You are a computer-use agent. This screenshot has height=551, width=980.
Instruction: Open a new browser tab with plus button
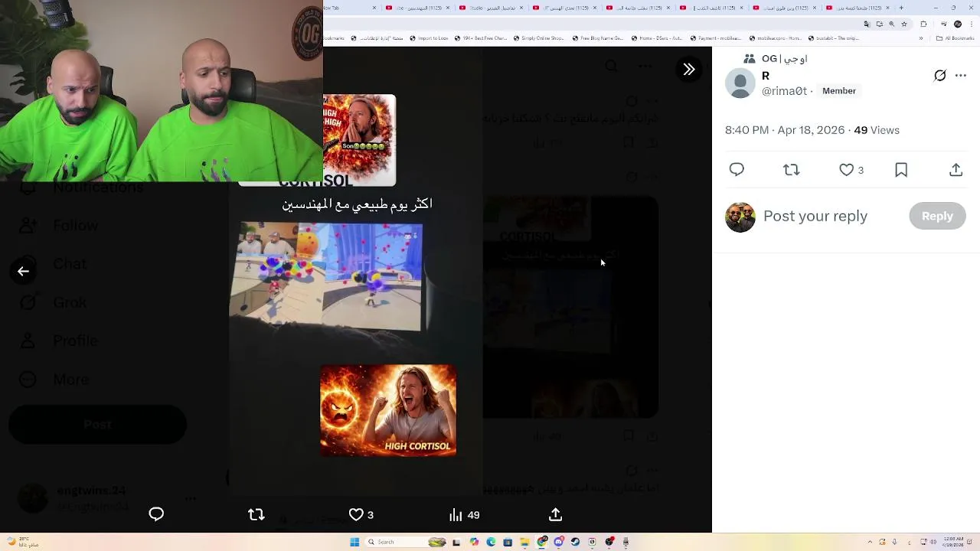pyautogui.click(x=902, y=8)
